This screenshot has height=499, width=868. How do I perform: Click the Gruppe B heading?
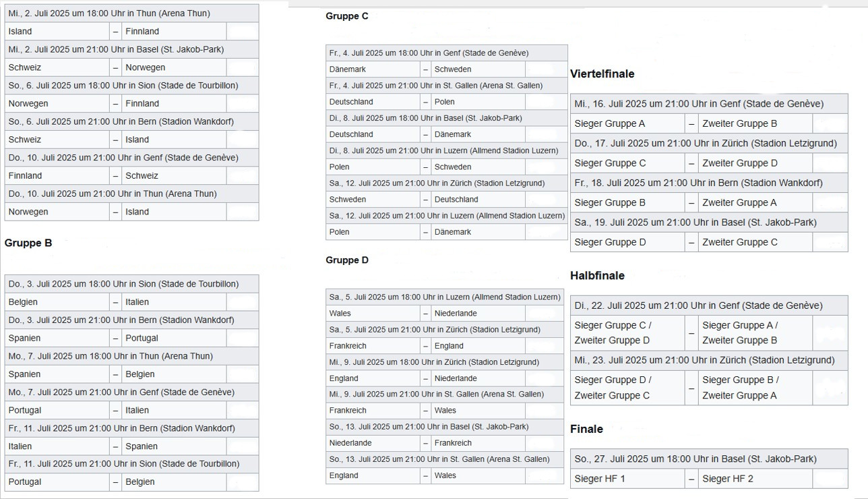click(x=28, y=243)
